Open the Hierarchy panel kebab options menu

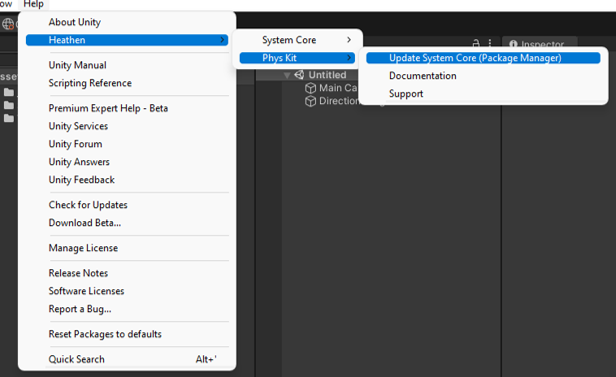coord(490,43)
